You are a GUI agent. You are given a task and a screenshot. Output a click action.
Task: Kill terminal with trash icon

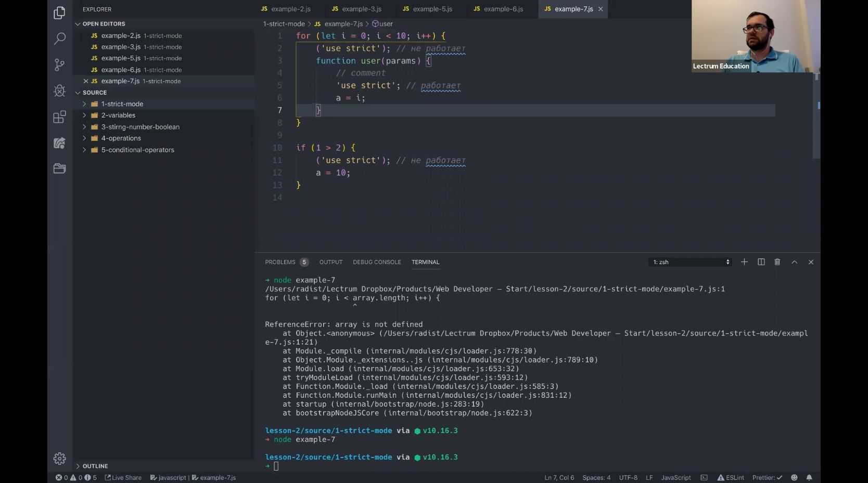(x=777, y=262)
